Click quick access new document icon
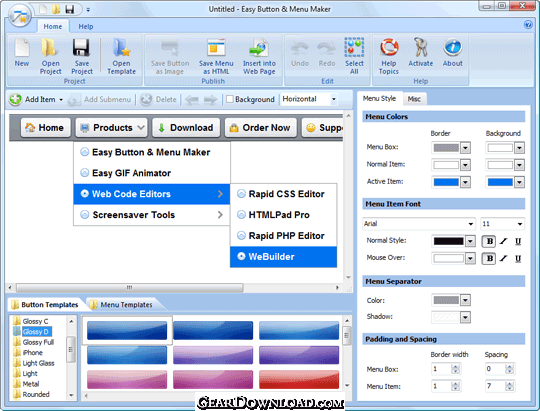 pyautogui.click(x=43, y=9)
